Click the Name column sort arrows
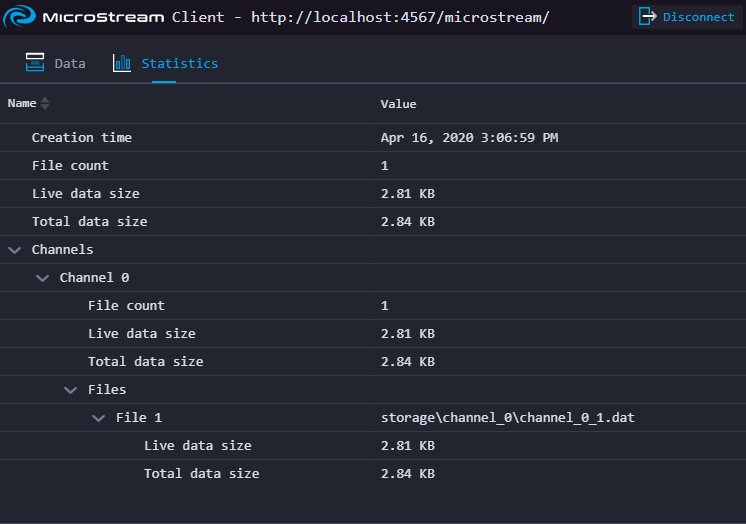Screen dimensions: 746x524 [x=45, y=103]
